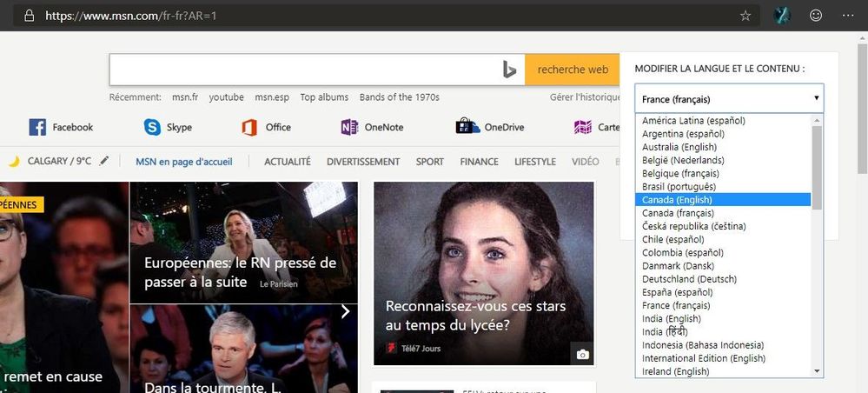868x393 pixels.
Task: Pick Brasil (português) in the list
Action: click(723, 187)
